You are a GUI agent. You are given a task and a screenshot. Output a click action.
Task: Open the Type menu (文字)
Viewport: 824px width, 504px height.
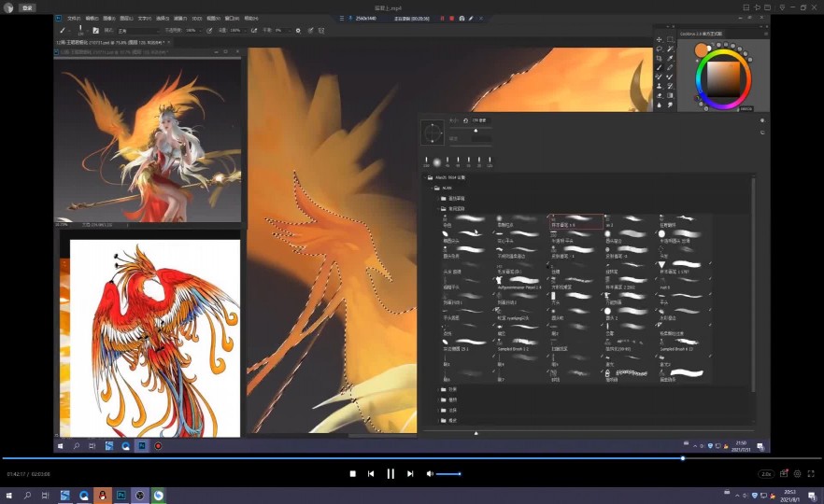click(144, 19)
